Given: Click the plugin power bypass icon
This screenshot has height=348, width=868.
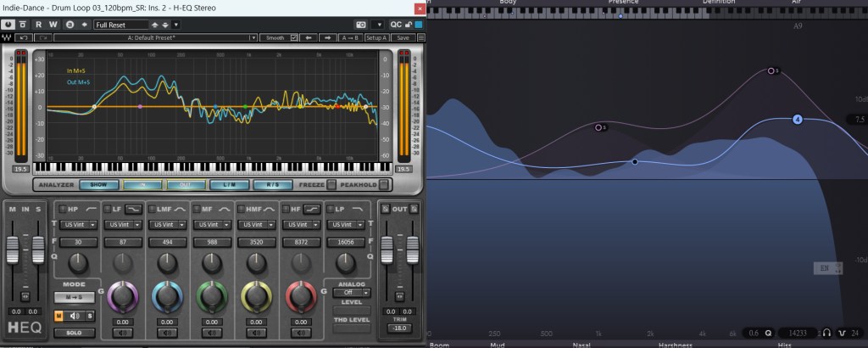Looking at the screenshot, I should click(8, 25).
